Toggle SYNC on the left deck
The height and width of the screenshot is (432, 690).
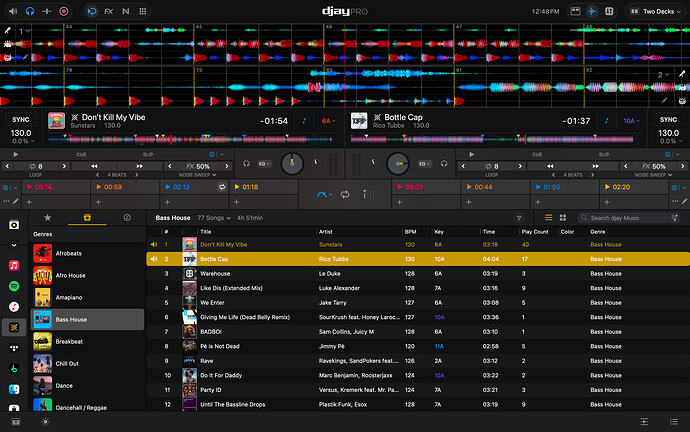pyautogui.click(x=21, y=120)
